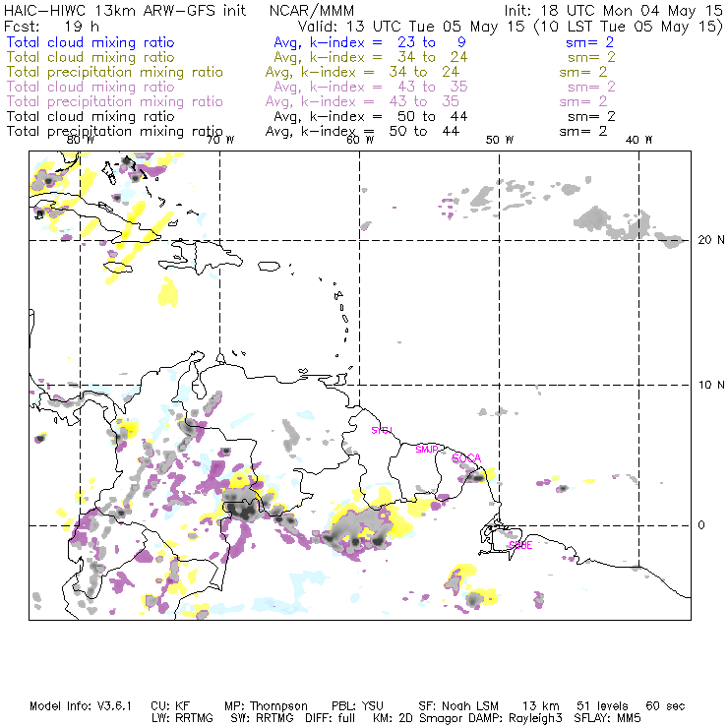728x728 pixels.
Task: Click the purple "Total cloud mixing ratio" legend label
Action: [91, 87]
